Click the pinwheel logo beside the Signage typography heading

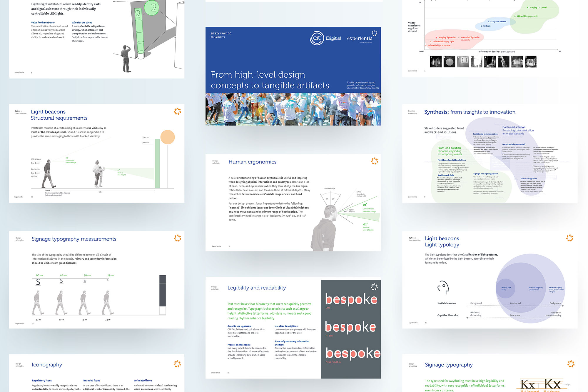tap(571, 364)
